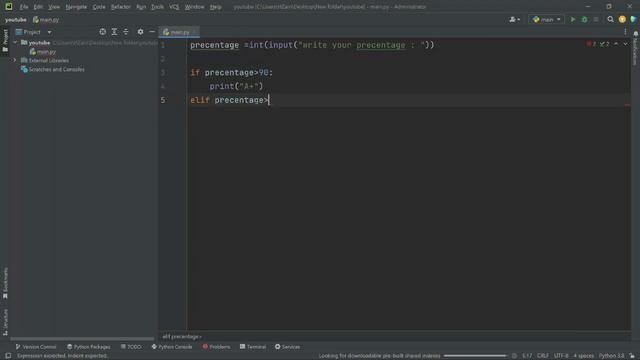This screenshot has width=640, height=360.
Task: Open the Python Console tool window
Action: point(172,347)
